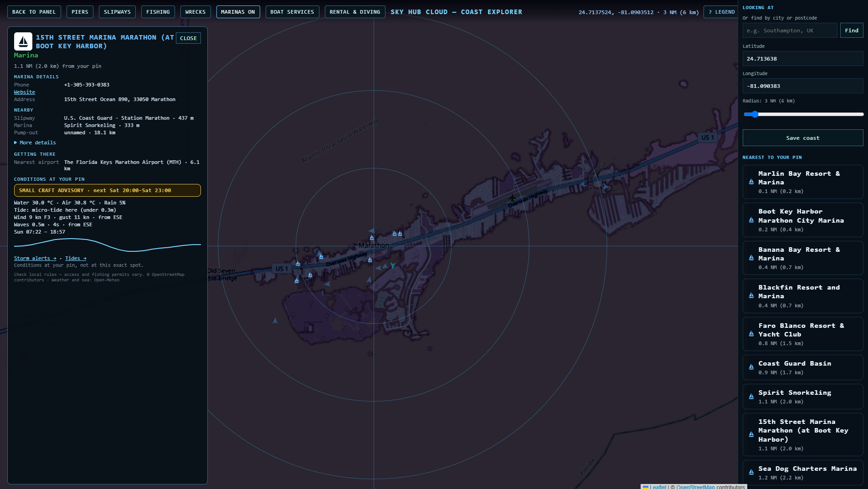The width and height of the screenshot is (868, 489).
Task: Toggle the Boat Services layer filter
Action: 292,12
